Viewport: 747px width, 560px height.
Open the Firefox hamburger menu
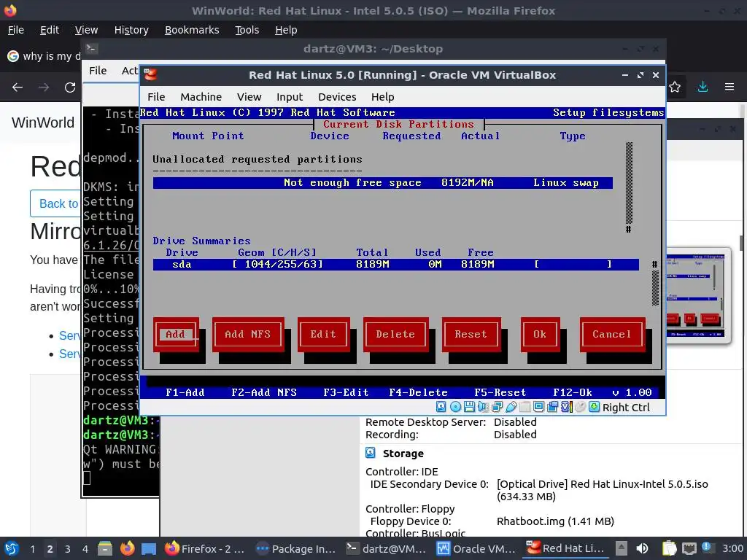click(729, 87)
